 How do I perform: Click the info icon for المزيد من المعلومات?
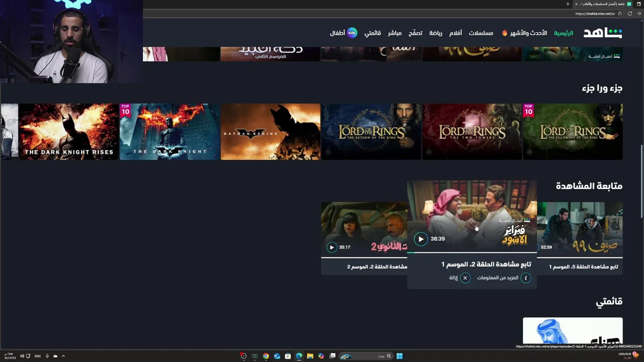coord(526,278)
